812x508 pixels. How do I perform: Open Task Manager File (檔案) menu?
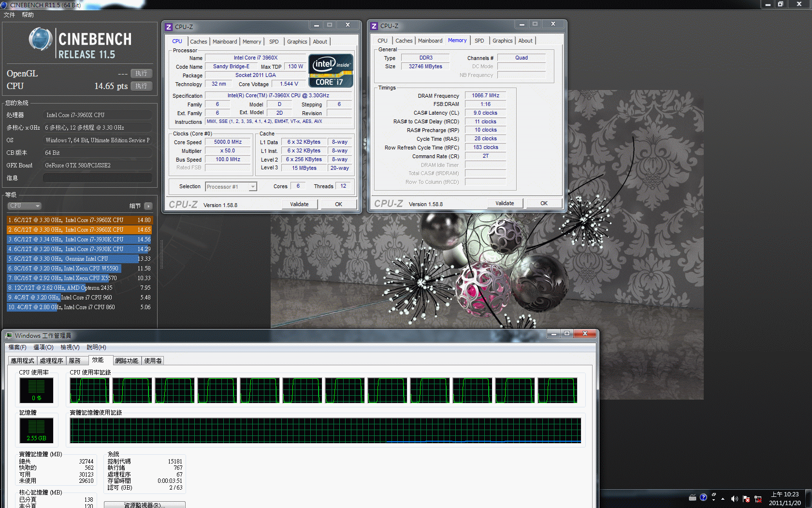tap(17, 347)
